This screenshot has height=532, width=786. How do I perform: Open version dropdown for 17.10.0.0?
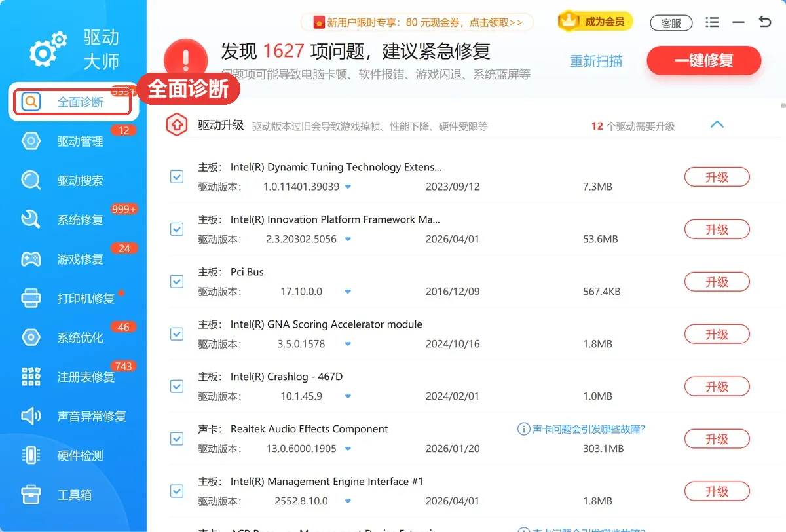348,292
